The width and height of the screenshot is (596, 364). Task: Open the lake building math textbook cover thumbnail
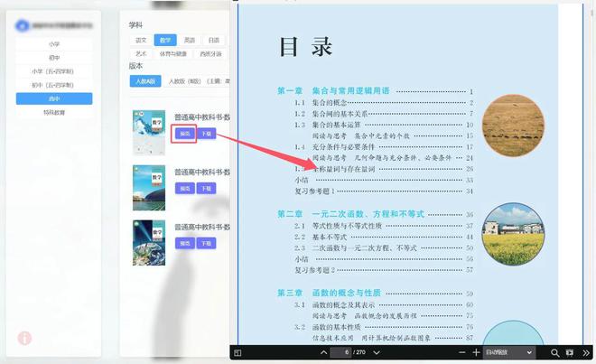149,188
